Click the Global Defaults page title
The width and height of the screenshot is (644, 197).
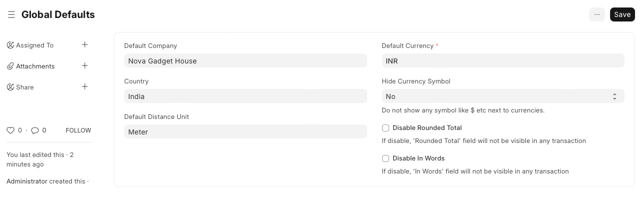pyautogui.click(x=58, y=14)
